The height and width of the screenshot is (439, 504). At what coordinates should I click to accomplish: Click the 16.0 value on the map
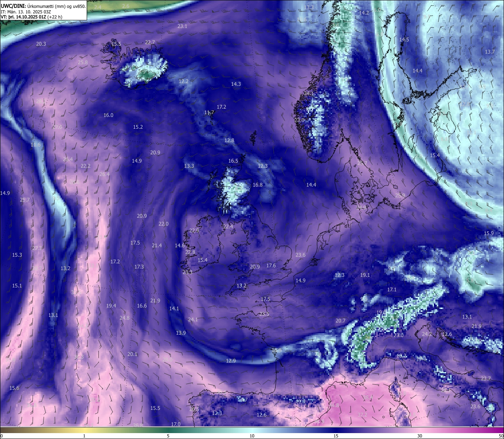click(108, 115)
